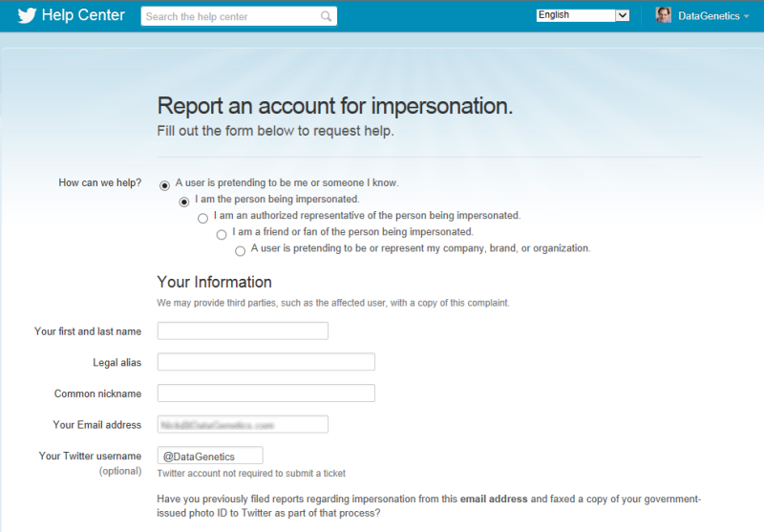Choose 'I am a friend or fan' option

click(222, 234)
